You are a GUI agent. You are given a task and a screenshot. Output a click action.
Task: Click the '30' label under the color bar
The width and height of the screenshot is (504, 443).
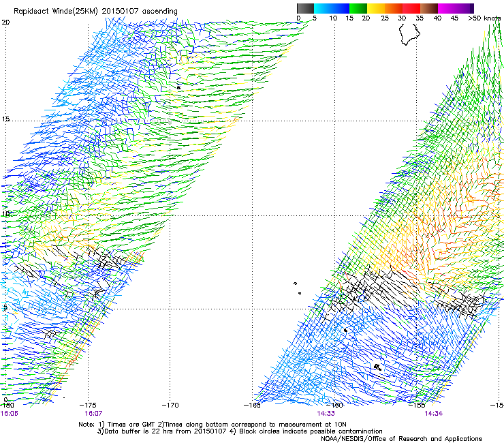(x=402, y=18)
